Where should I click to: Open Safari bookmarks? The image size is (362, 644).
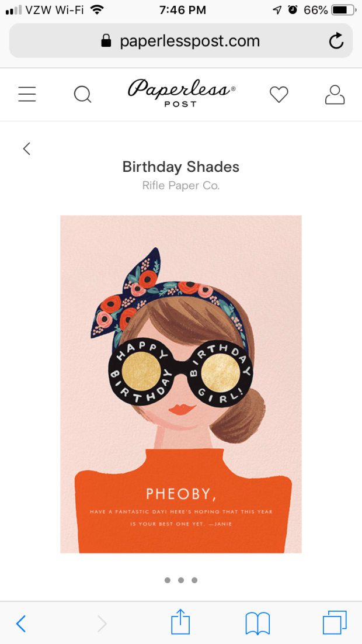point(257,623)
